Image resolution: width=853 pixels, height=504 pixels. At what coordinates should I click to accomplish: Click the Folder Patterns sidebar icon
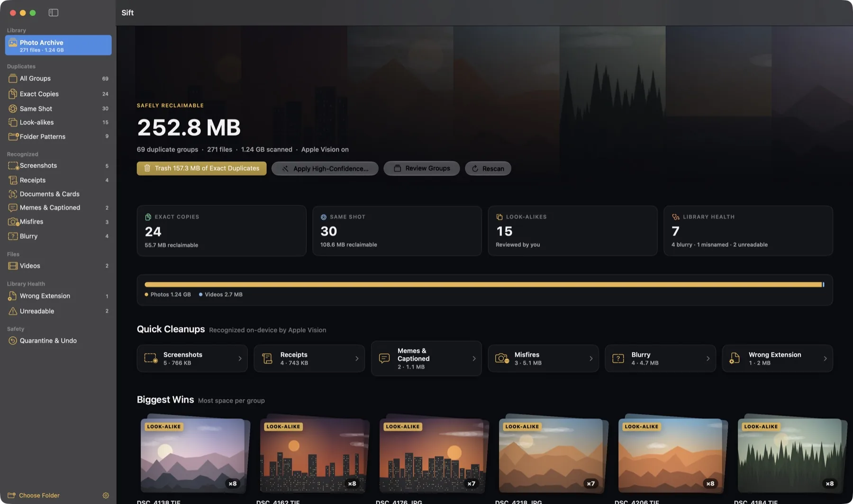[13, 136]
